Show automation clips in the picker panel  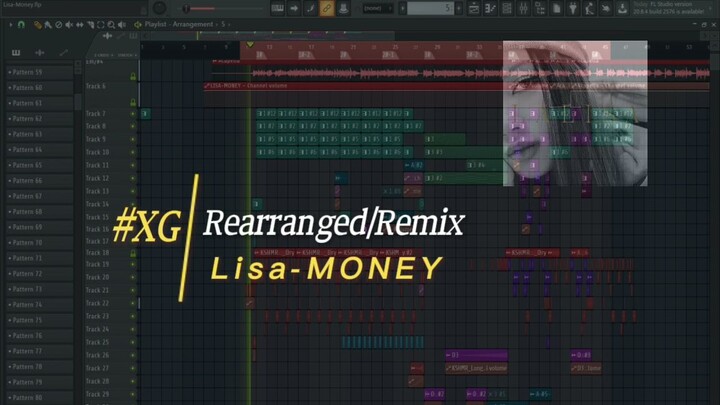63,53
